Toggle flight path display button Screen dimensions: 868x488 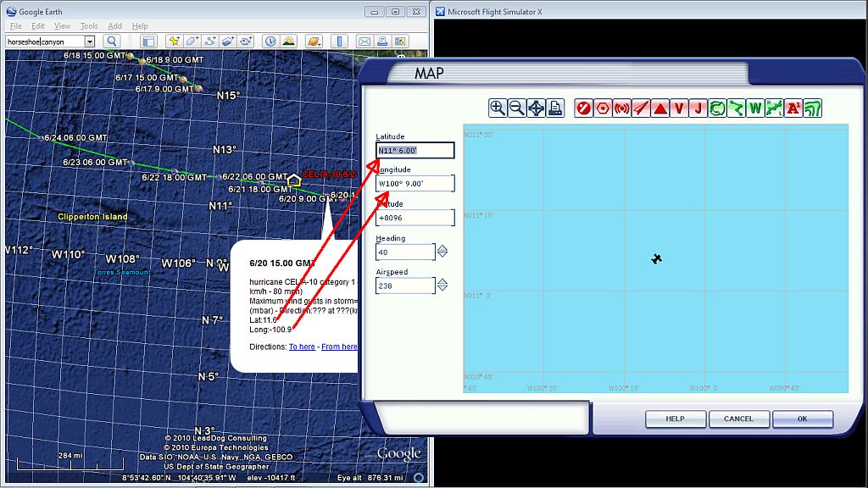[737, 108]
